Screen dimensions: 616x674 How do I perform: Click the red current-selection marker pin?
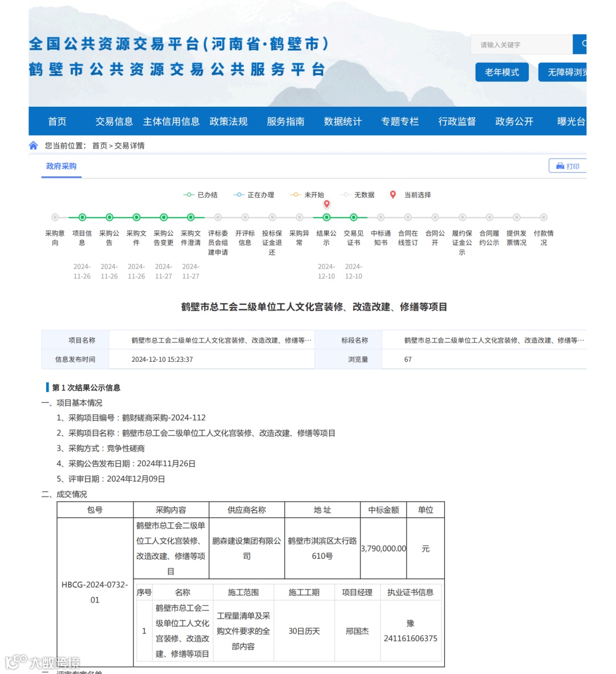coord(327,204)
